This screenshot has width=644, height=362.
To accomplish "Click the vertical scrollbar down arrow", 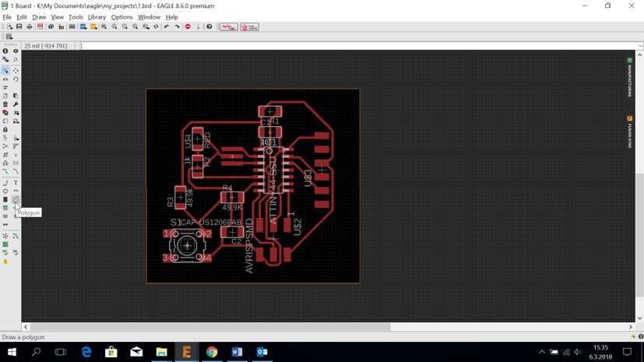I will tap(639, 318).
